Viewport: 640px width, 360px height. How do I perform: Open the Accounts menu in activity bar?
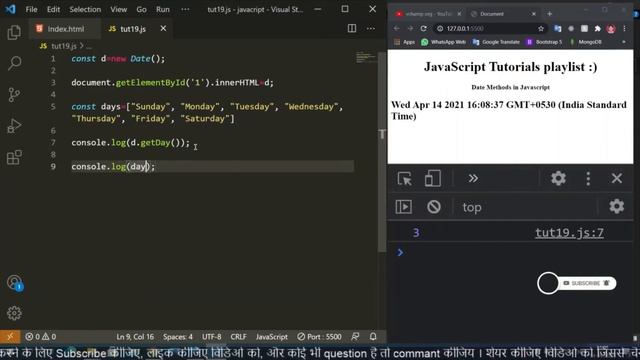14,282
